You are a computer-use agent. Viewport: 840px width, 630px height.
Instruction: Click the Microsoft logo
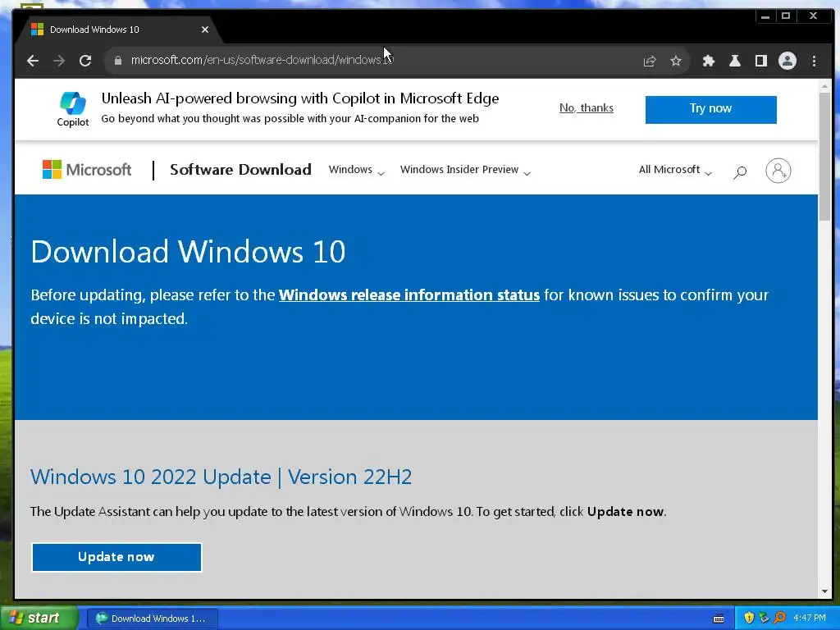[87, 170]
